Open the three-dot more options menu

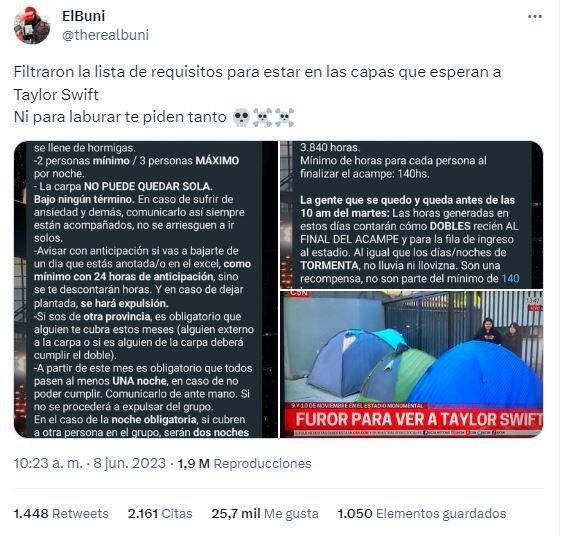[x=534, y=16]
